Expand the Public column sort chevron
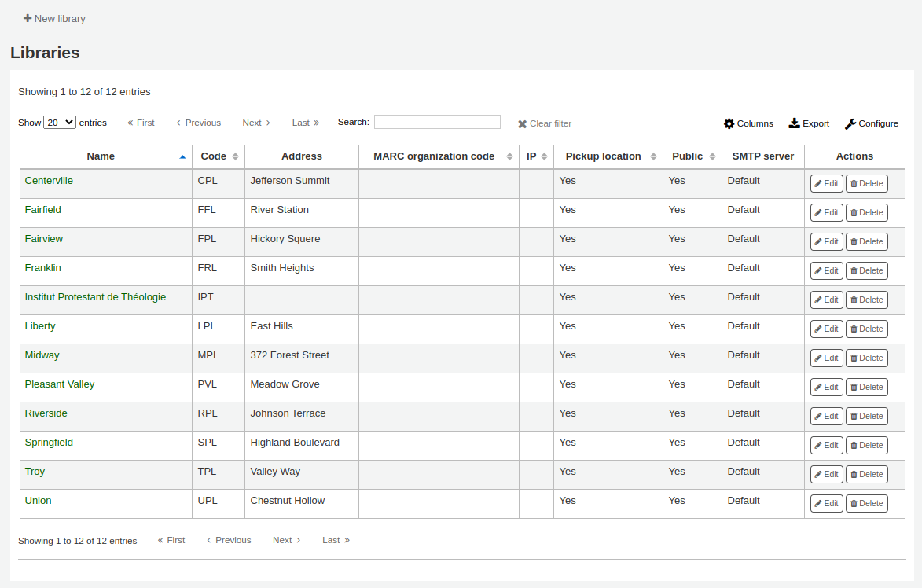This screenshot has width=922, height=588. [x=713, y=156]
